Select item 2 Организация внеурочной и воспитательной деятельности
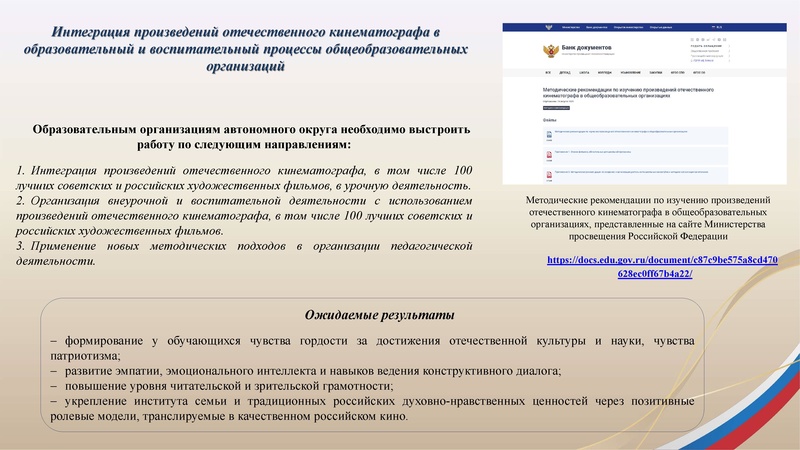 (x=244, y=215)
